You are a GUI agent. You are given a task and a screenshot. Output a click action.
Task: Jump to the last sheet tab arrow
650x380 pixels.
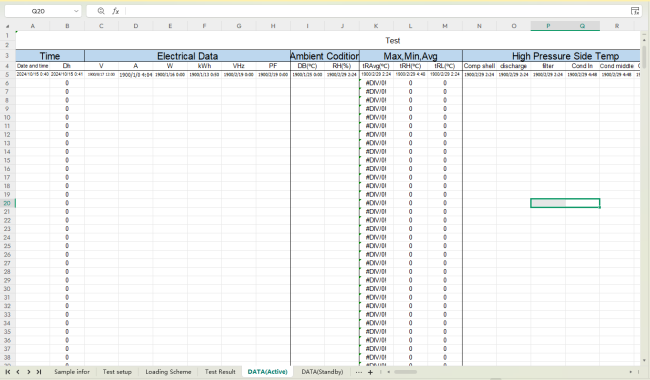tap(39, 372)
